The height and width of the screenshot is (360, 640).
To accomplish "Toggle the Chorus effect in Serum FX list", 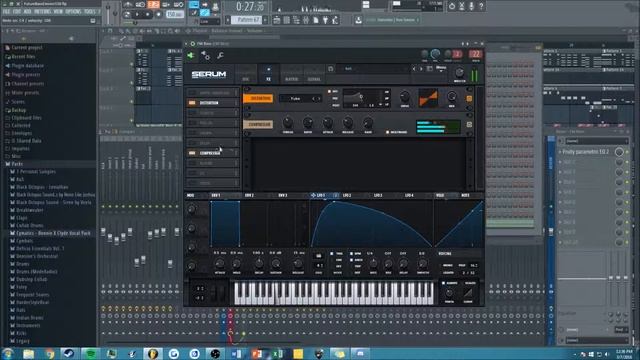I will pyautogui.click(x=192, y=133).
